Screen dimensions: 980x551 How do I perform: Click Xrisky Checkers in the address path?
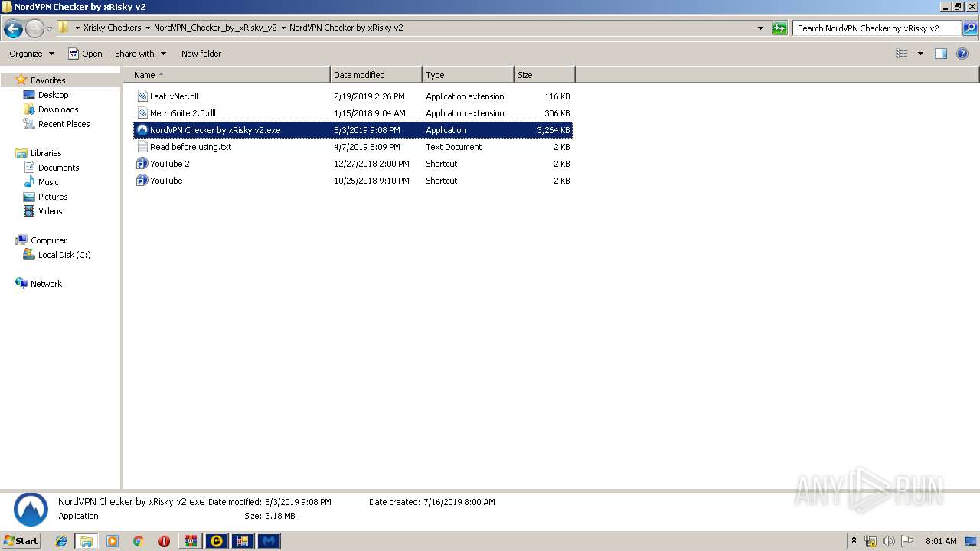pos(113,28)
